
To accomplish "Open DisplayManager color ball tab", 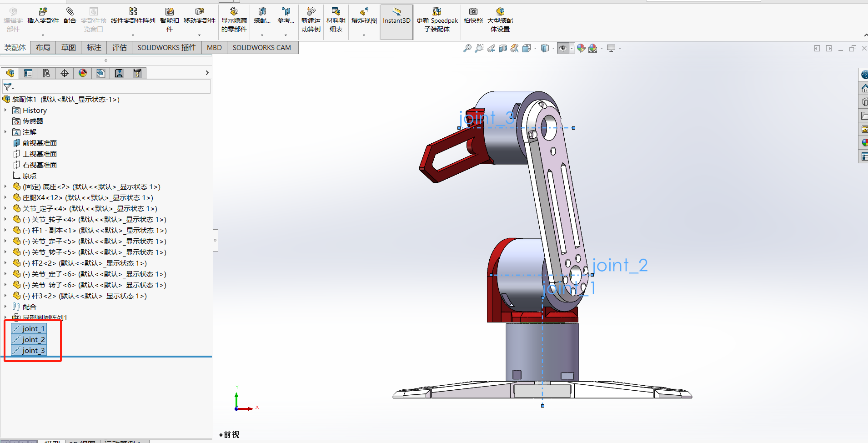I will (83, 73).
